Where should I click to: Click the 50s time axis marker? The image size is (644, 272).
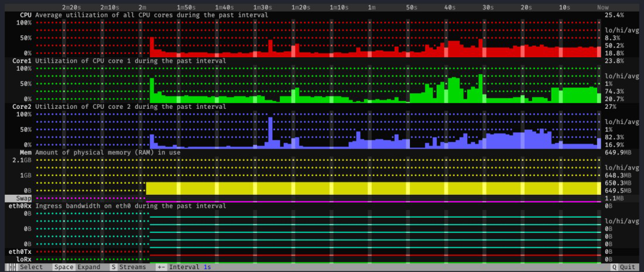point(411,8)
